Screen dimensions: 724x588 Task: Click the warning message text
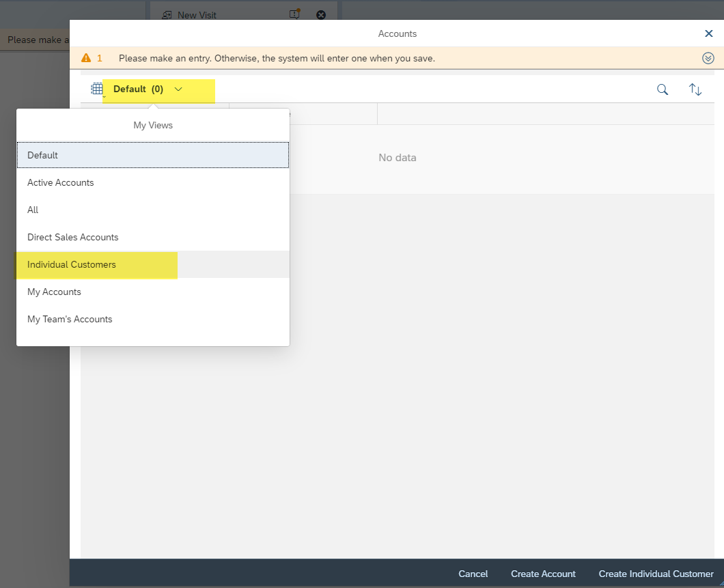click(277, 58)
